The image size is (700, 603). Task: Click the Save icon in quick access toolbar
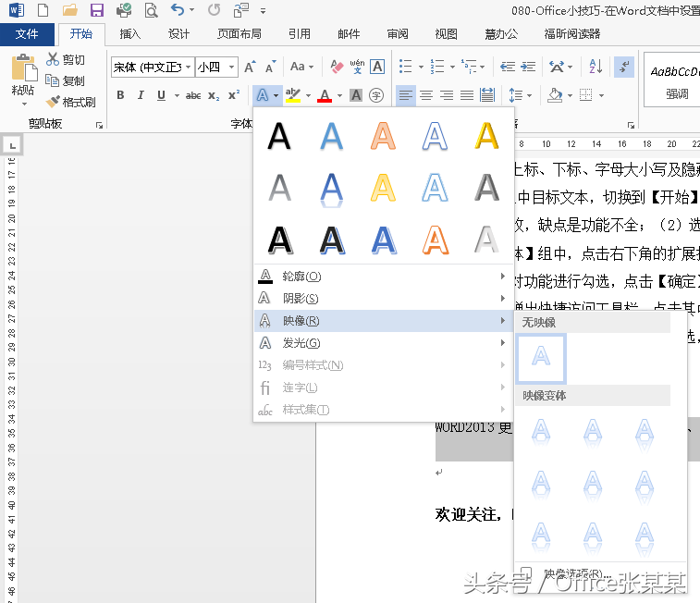(x=96, y=11)
